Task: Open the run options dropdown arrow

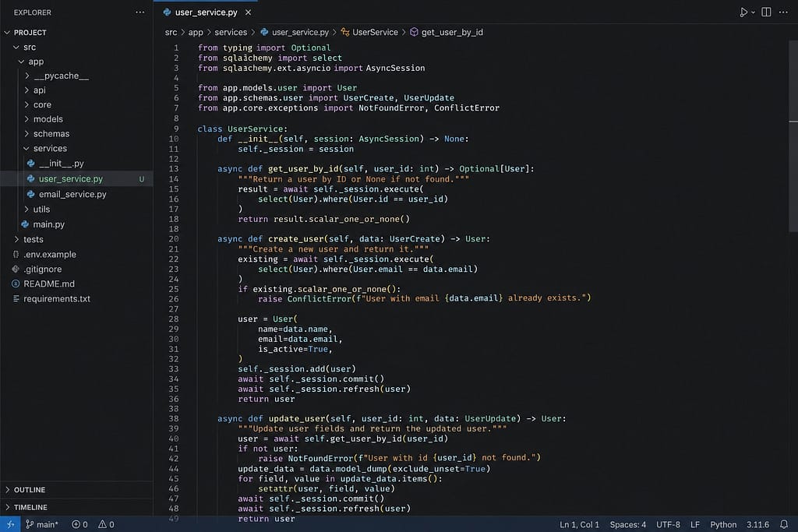Action: coord(754,12)
